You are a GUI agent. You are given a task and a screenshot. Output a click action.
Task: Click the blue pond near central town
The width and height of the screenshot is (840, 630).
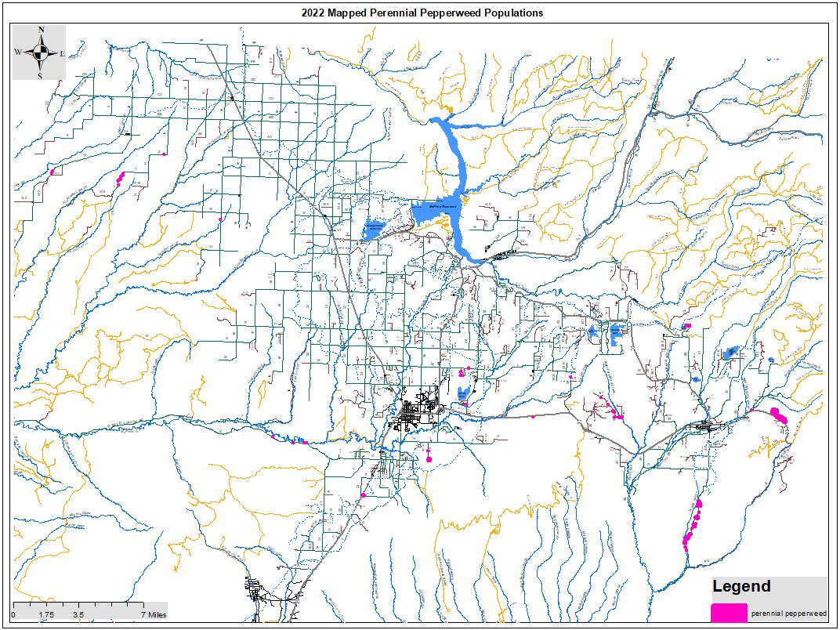[463, 391]
